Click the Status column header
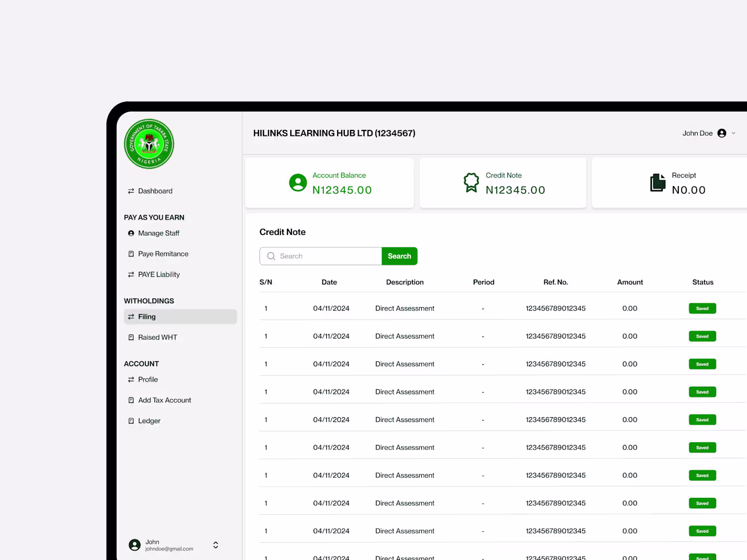This screenshot has width=747, height=560. click(x=703, y=282)
